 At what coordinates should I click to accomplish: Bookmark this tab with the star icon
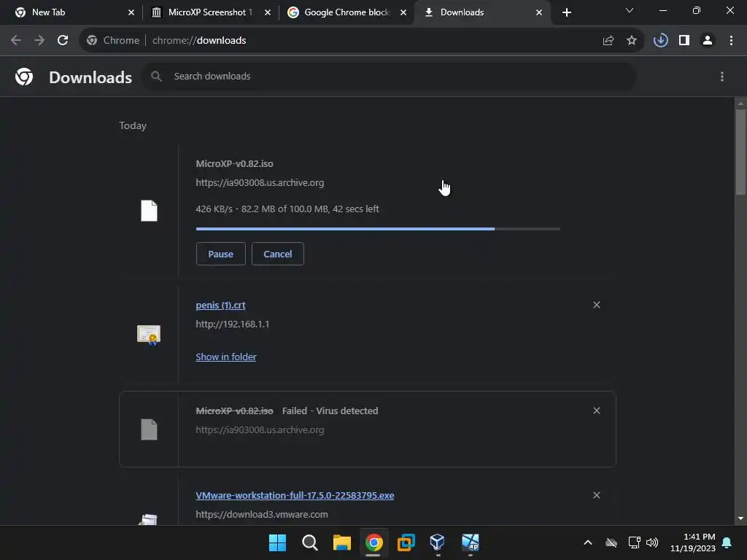pos(631,41)
